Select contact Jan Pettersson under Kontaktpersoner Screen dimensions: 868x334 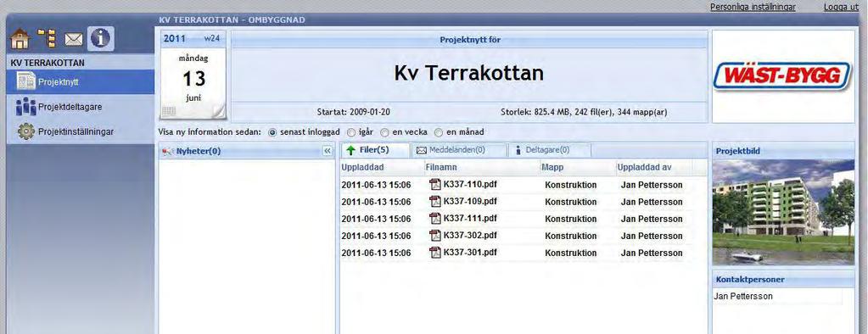click(x=743, y=297)
